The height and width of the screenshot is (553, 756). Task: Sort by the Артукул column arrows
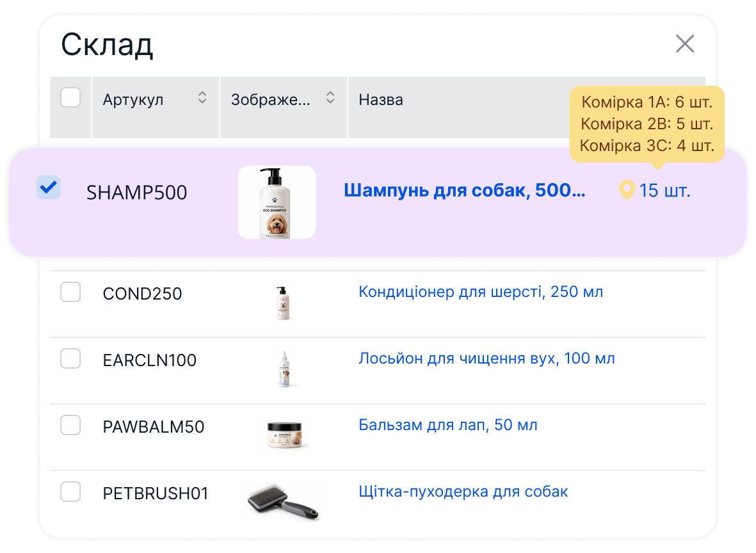pos(202,98)
